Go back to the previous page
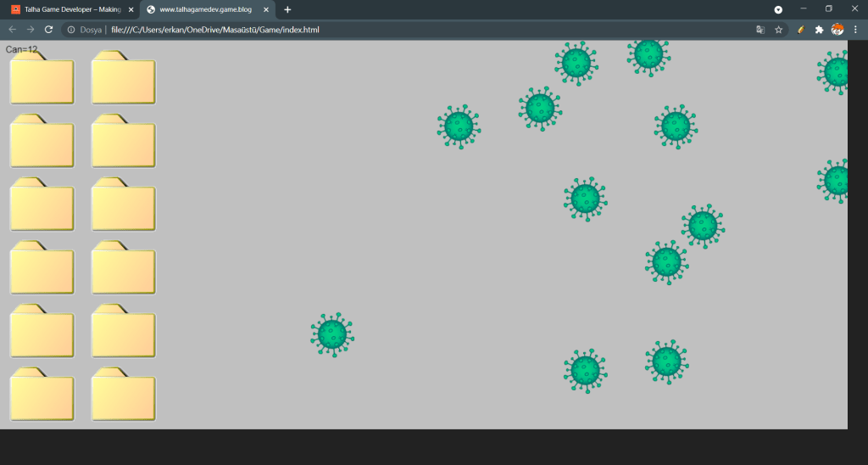868x465 pixels. pyautogui.click(x=12, y=29)
